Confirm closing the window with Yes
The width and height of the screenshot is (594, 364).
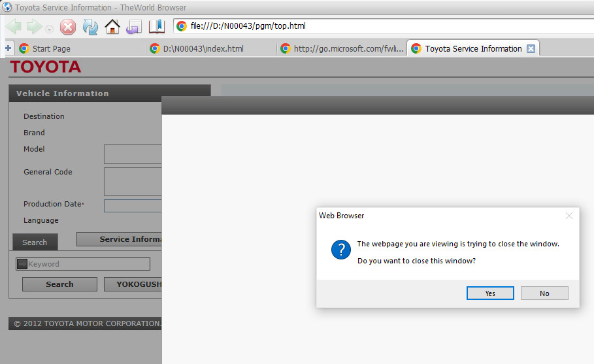490,293
